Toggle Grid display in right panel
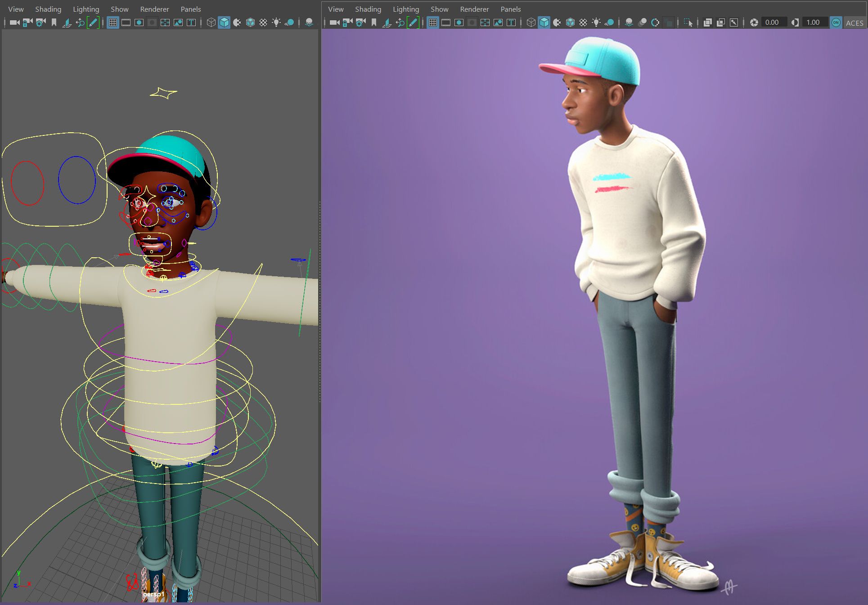868x605 pixels. pos(433,22)
